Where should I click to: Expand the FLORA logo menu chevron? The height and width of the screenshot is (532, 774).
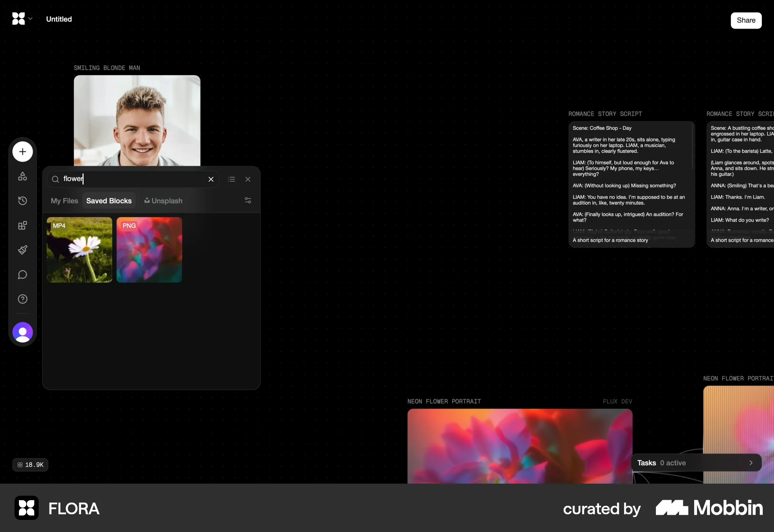click(x=30, y=19)
